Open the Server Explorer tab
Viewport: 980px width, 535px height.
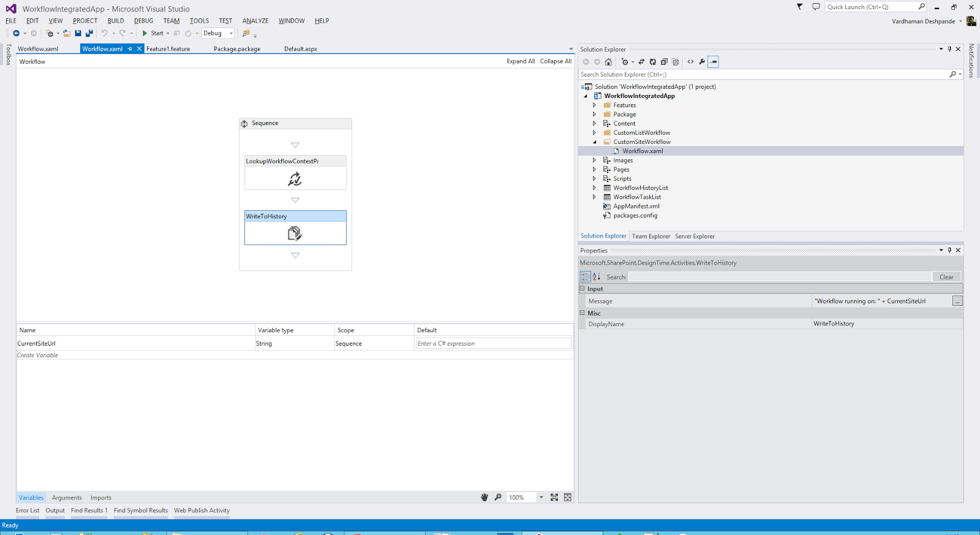pyautogui.click(x=695, y=237)
